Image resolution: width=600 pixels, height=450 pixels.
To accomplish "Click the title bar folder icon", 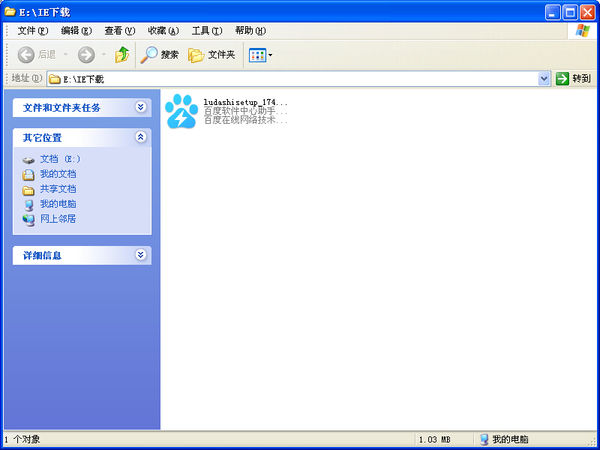I will click(x=10, y=12).
